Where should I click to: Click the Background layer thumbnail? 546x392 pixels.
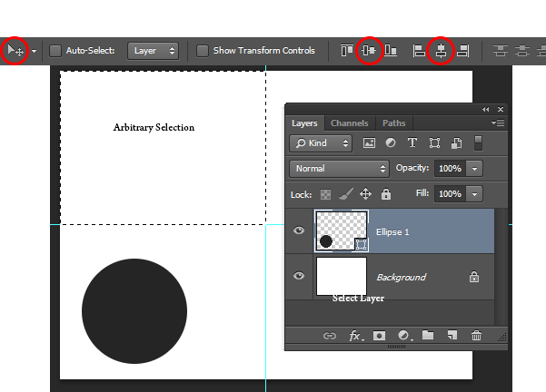point(342,276)
